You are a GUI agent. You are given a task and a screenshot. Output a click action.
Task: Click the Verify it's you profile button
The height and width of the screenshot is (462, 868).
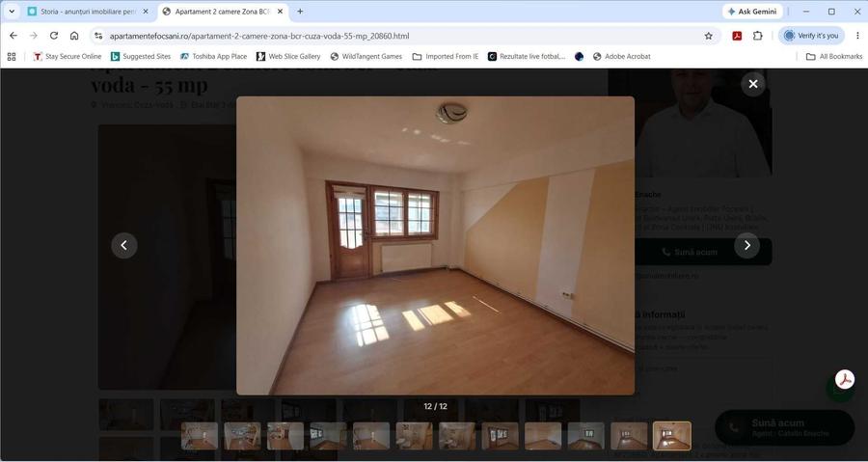coord(811,36)
